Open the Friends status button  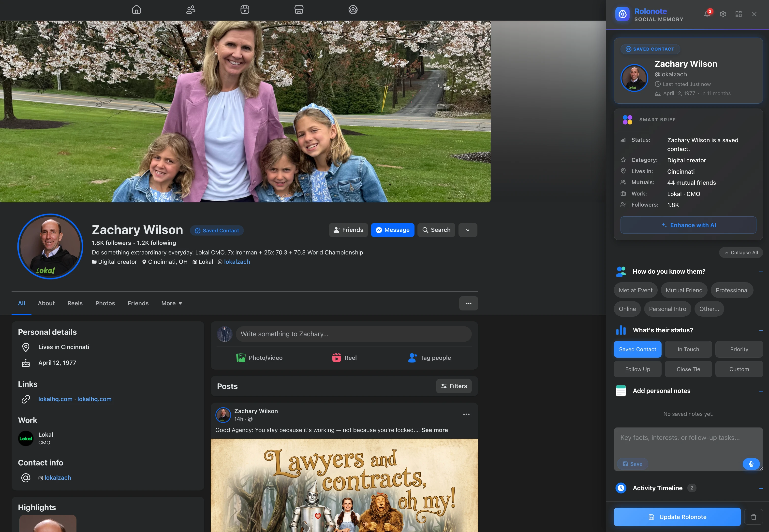point(348,230)
